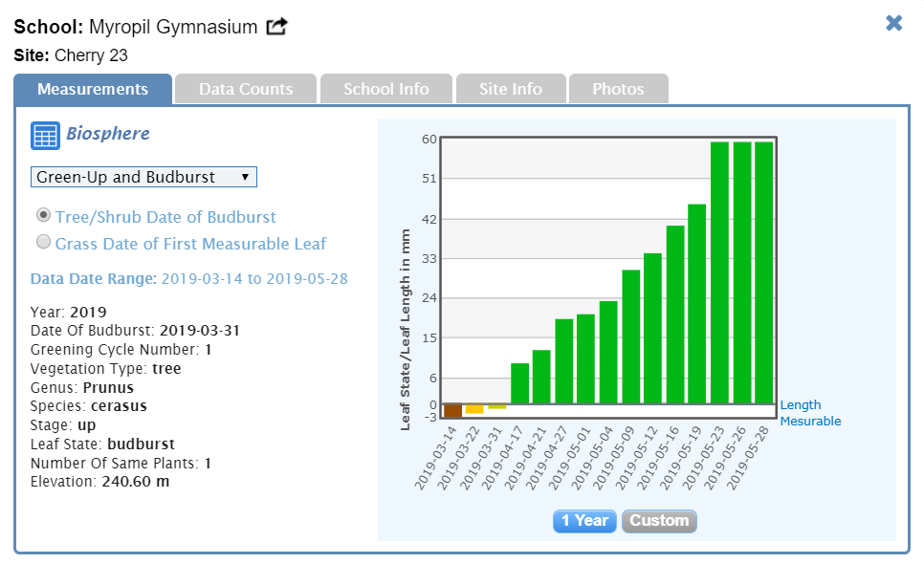Click the Biosphere heading link

107,134
